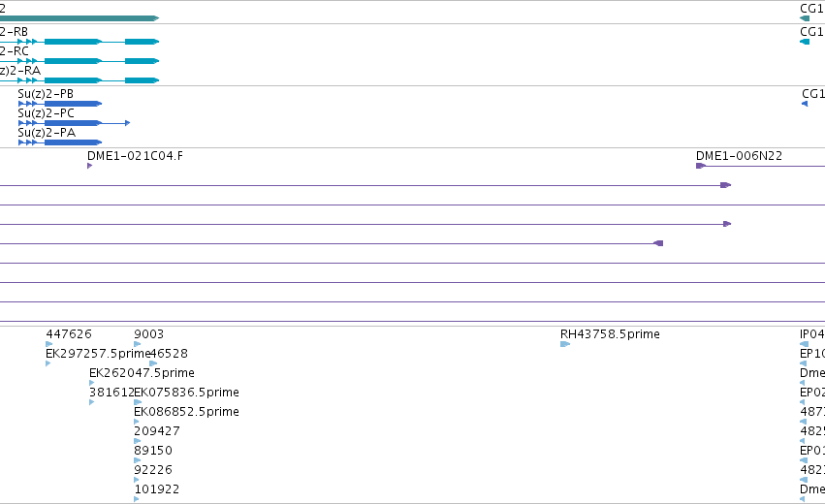Open the 101922 feature label
Screen dimensions: 825x504
coord(157,489)
